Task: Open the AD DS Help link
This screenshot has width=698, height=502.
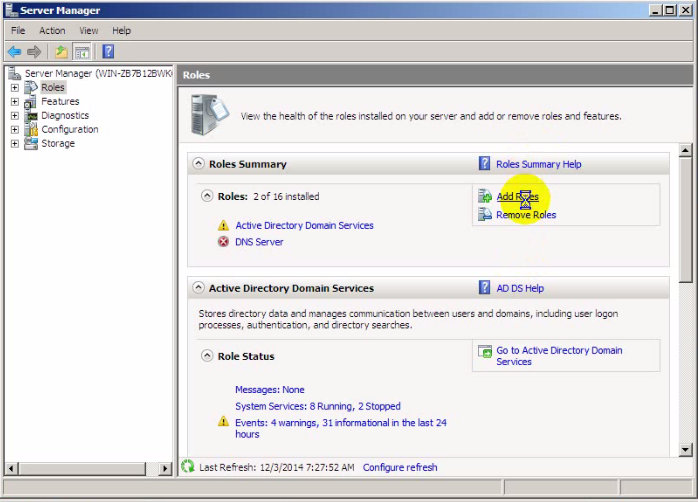Action: [x=520, y=288]
